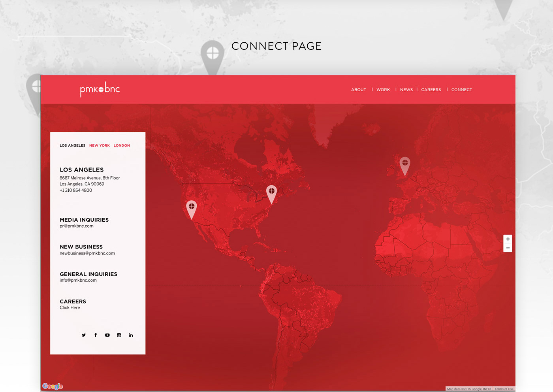Screen dimensions: 553x392
Task: Open the Facebook social icon
Action: [x=96, y=335]
